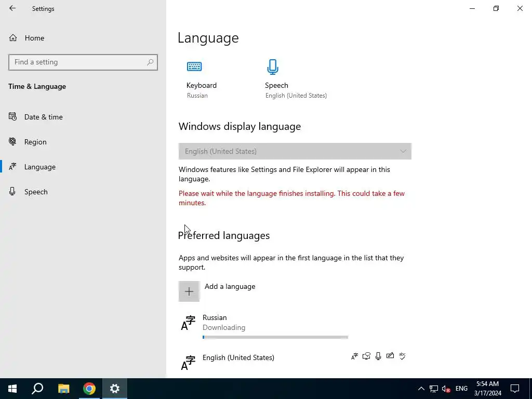Open the Windows display language dropdown

pyautogui.click(x=295, y=151)
